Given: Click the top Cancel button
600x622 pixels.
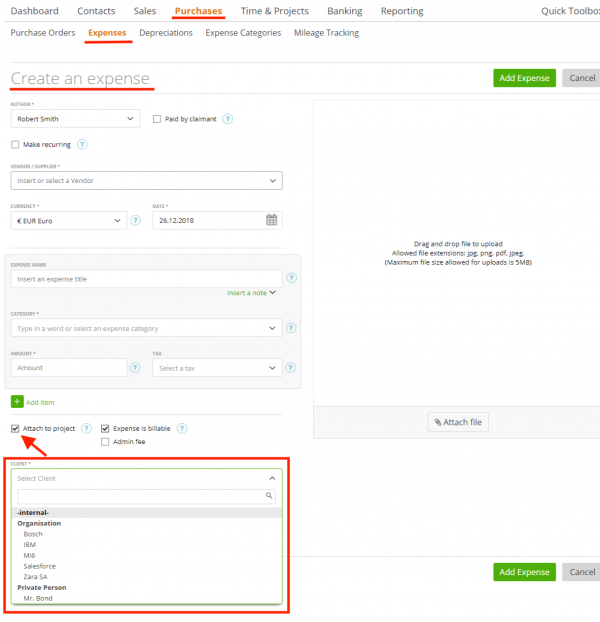Looking at the screenshot, I should click(x=582, y=78).
